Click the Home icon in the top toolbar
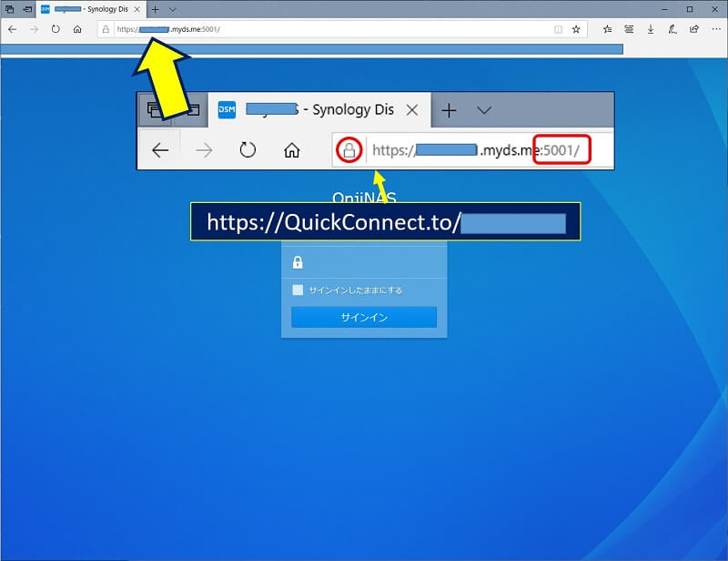The image size is (728, 561). click(x=77, y=29)
